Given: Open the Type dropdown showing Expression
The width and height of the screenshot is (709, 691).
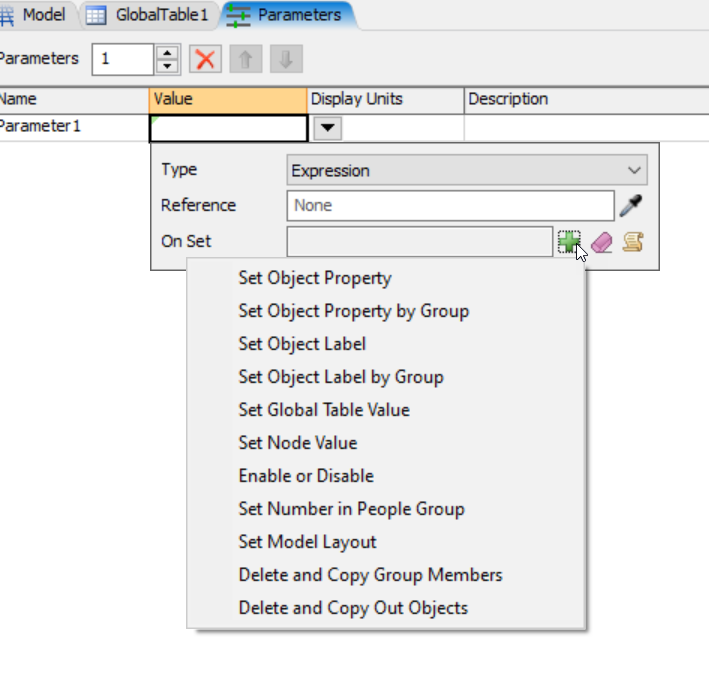Looking at the screenshot, I should pyautogui.click(x=467, y=170).
